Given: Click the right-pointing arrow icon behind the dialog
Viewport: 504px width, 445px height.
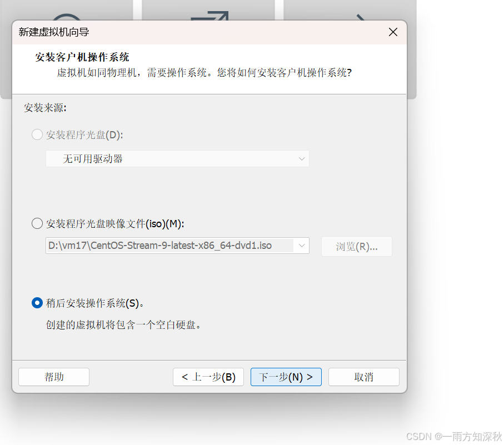Looking at the screenshot, I should point(361,17).
